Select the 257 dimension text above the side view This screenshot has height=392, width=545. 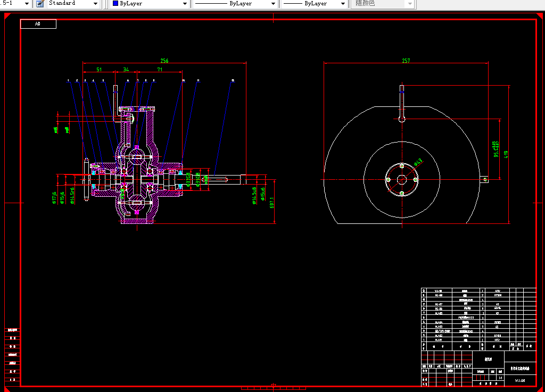[406, 61]
